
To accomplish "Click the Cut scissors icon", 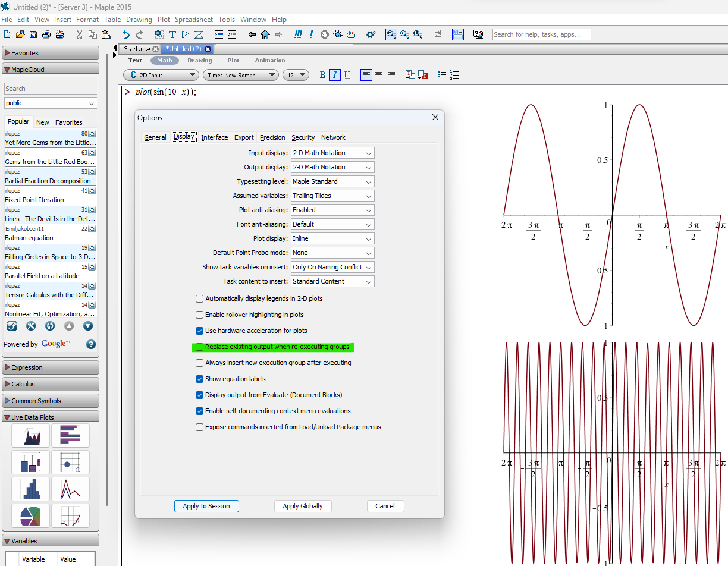I will click(x=79, y=34).
